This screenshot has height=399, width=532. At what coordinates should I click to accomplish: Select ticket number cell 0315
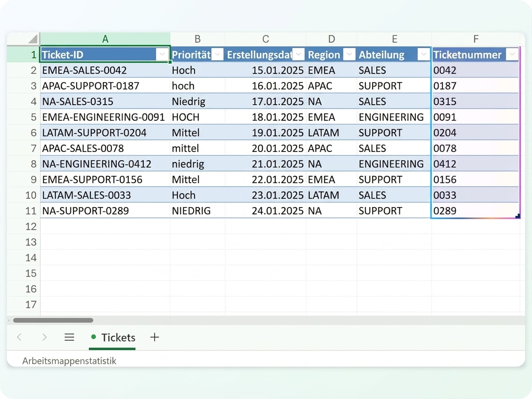coord(475,102)
